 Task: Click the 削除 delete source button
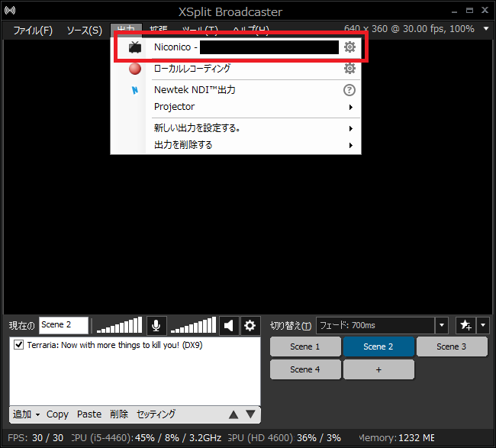click(119, 414)
